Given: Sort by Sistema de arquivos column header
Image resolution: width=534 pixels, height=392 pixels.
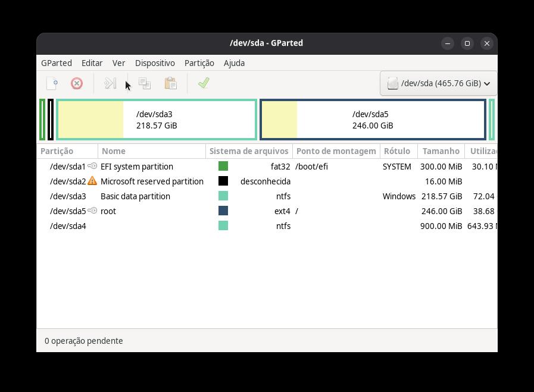Looking at the screenshot, I should (249, 151).
